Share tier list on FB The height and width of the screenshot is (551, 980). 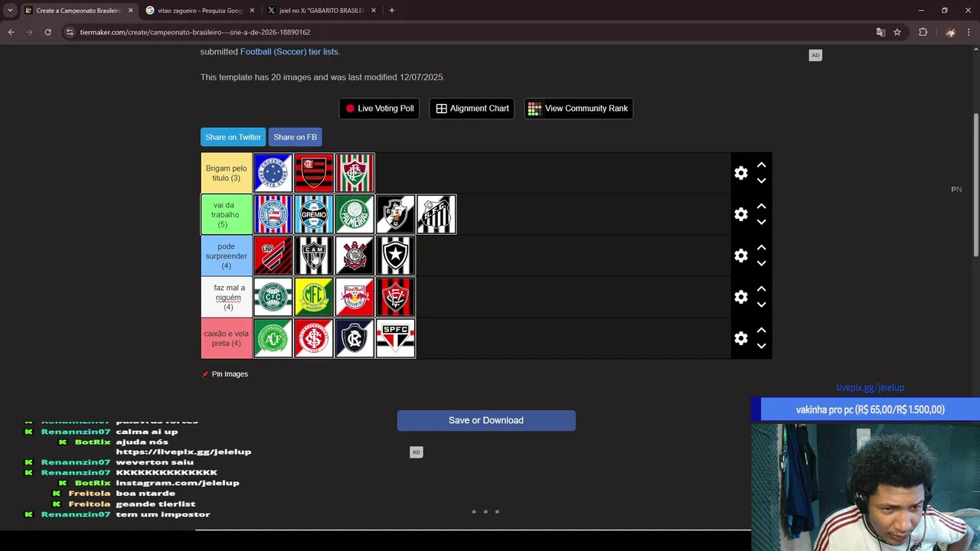[295, 137]
